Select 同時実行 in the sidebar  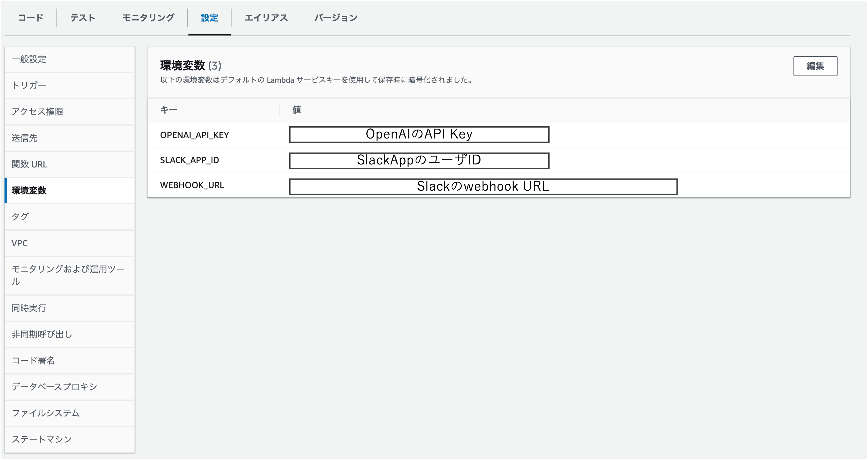(x=29, y=308)
